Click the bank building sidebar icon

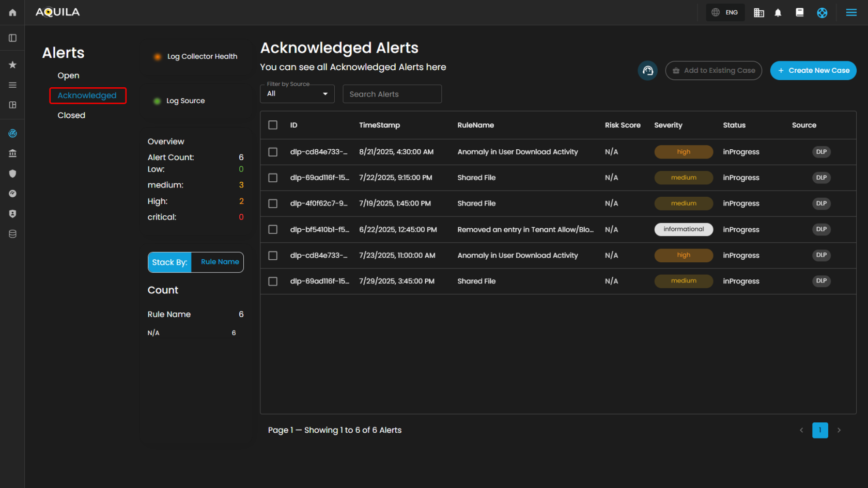pyautogui.click(x=12, y=153)
